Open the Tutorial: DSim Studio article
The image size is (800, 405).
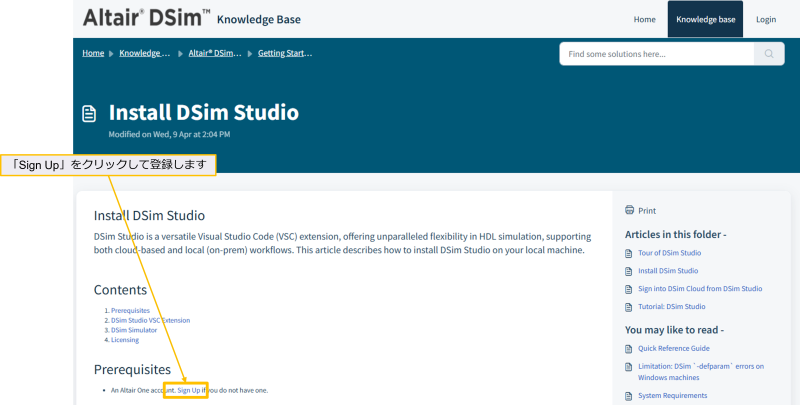tap(671, 307)
